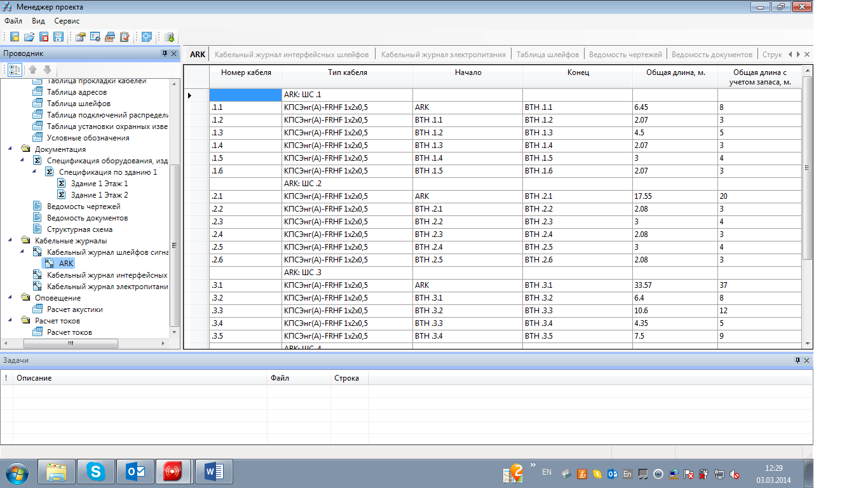The width and height of the screenshot is (868, 488).
Task: Select Здание 1 Этаж 1 tree item
Action: pos(99,184)
